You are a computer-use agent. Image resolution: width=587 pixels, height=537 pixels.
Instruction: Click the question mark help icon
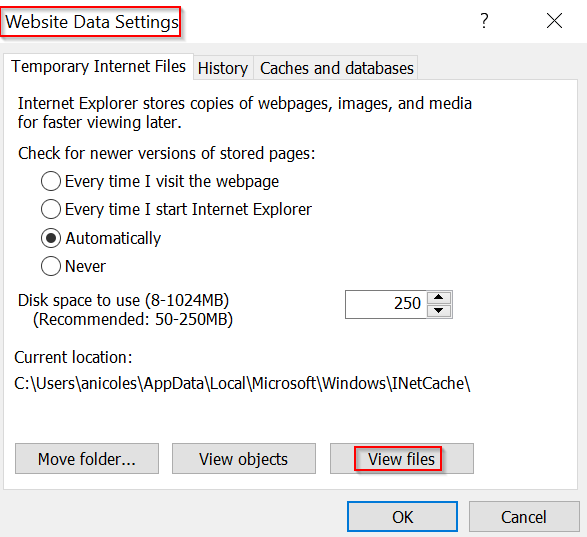(x=484, y=21)
